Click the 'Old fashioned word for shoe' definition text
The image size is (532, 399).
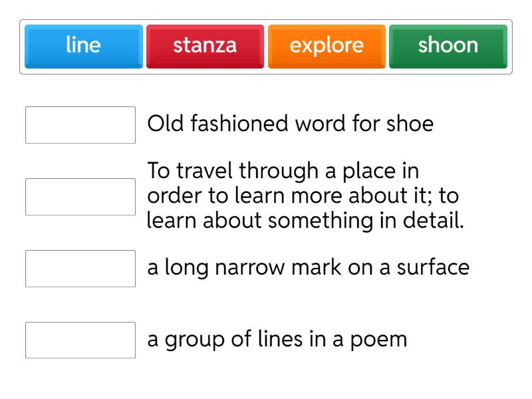click(x=290, y=124)
